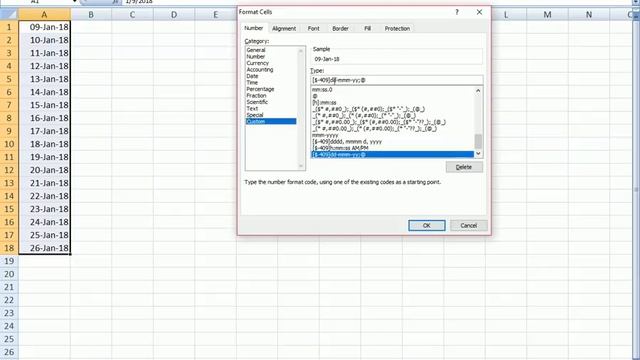Image resolution: width=640 pixels, height=360 pixels.
Task: Select row 20 header
Action: pyautogui.click(x=9, y=274)
